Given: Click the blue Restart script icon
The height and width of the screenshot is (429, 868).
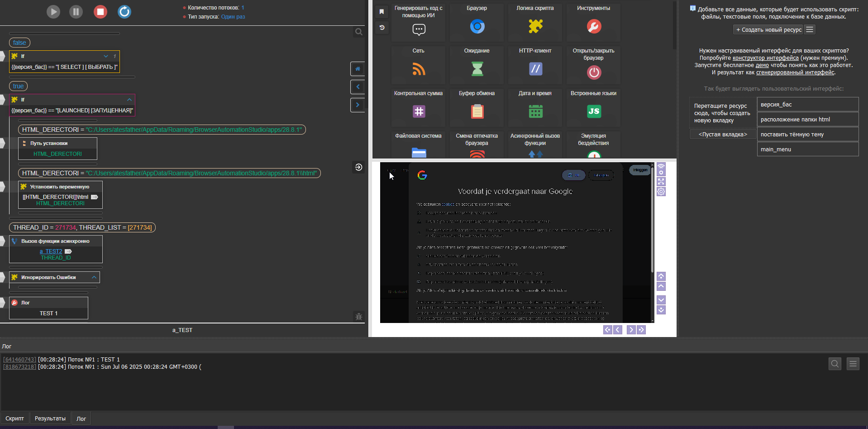Looking at the screenshot, I should coord(124,12).
